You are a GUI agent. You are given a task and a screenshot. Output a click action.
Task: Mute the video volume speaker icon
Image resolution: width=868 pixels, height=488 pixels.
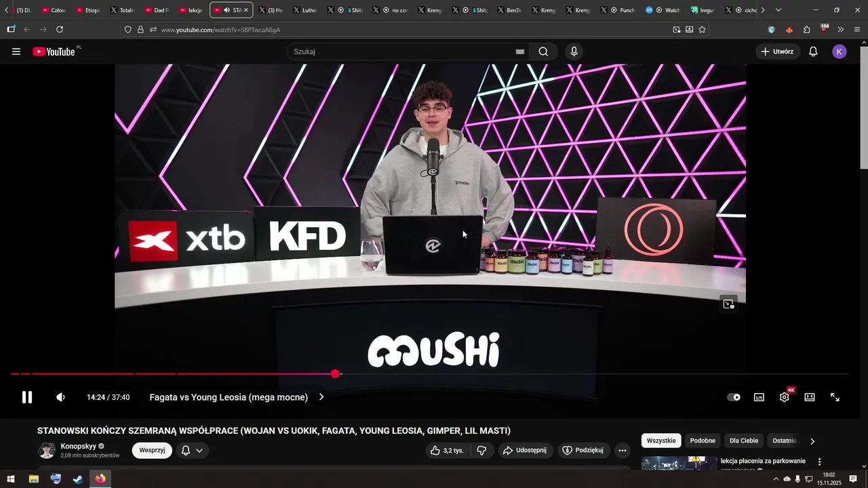point(60,397)
